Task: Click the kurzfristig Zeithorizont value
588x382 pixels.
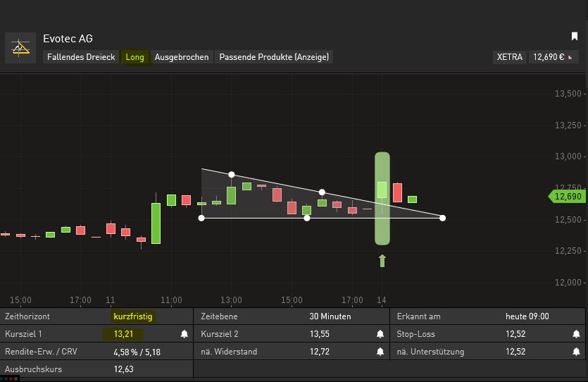Action: (x=133, y=316)
